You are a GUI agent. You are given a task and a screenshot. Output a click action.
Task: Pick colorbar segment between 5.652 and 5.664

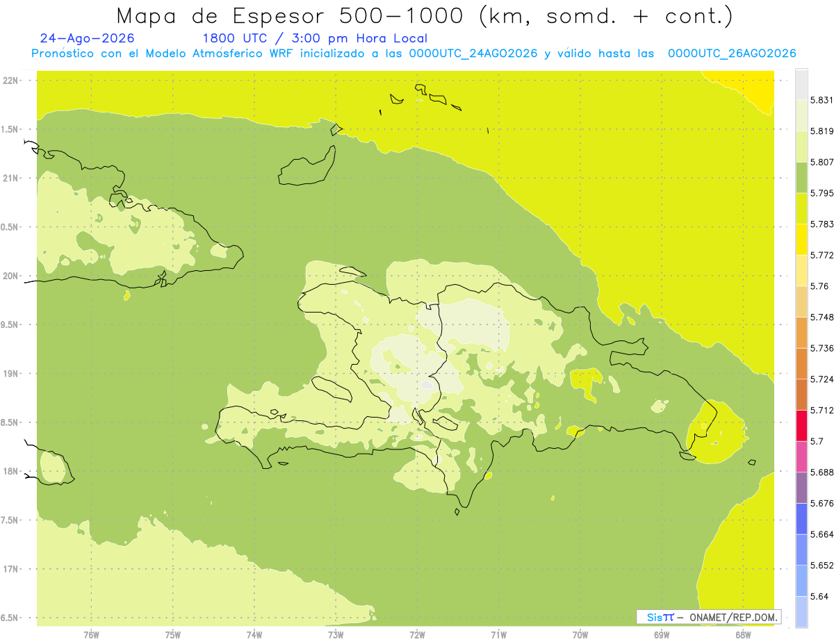(801, 550)
